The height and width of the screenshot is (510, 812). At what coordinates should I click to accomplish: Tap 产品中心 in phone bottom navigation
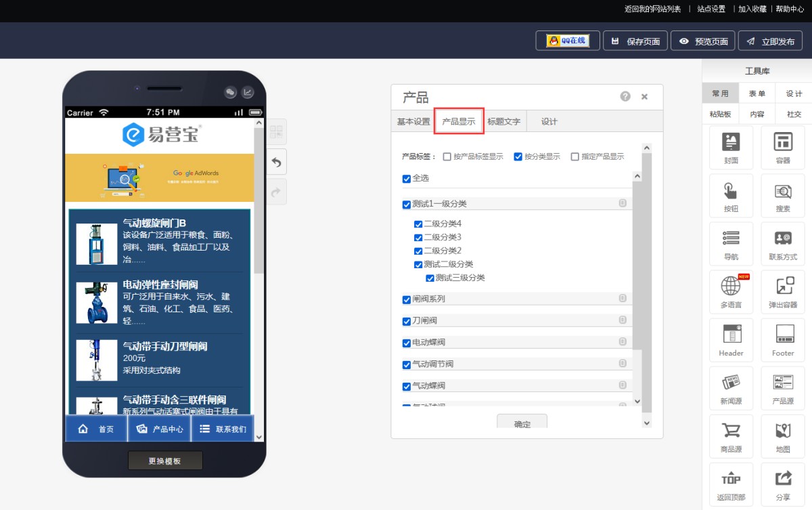(160, 429)
